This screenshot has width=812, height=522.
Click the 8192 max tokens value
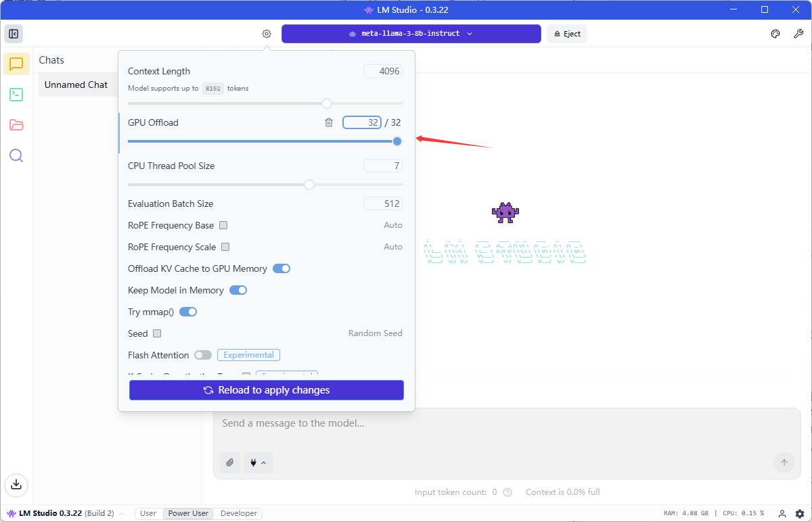212,89
